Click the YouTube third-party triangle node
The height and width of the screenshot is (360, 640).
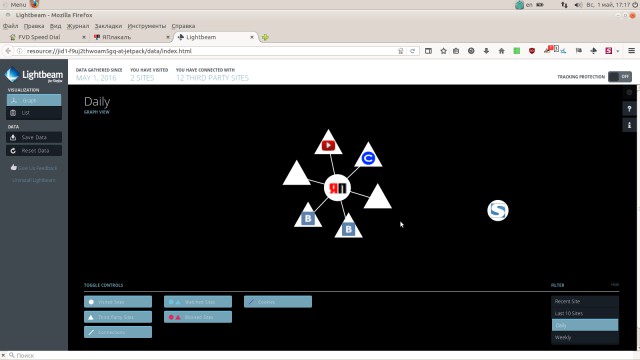click(328, 144)
